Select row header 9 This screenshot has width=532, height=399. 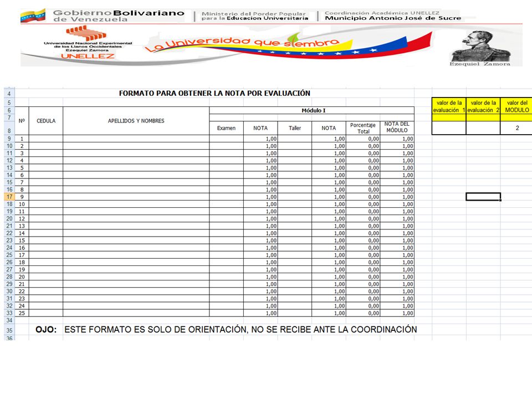coord(9,139)
